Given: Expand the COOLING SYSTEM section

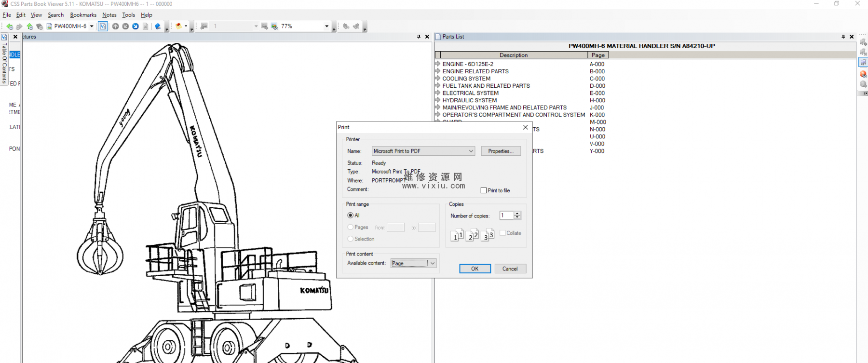Looking at the screenshot, I should 437,78.
